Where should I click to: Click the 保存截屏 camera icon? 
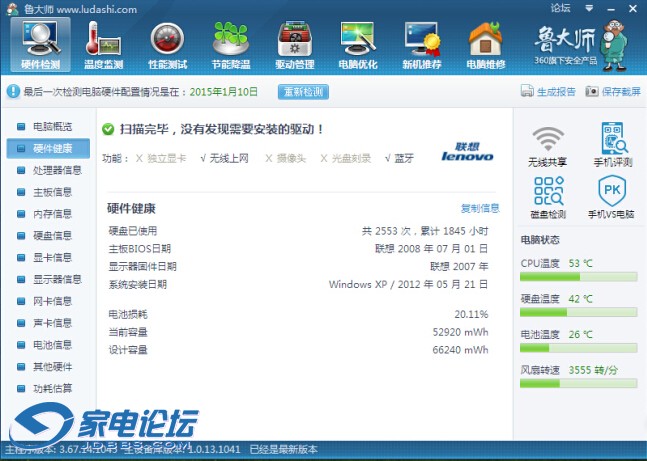[x=592, y=91]
